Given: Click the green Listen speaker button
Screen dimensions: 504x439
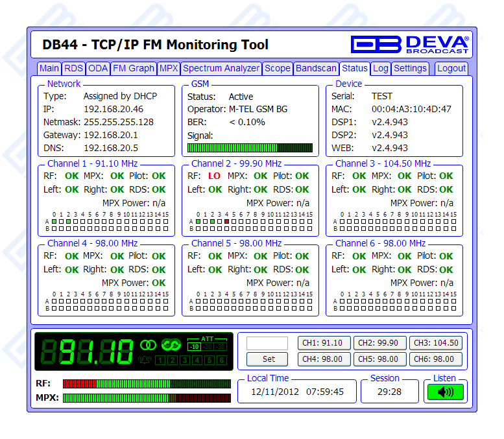Looking at the screenshot, I should point(445,392).
